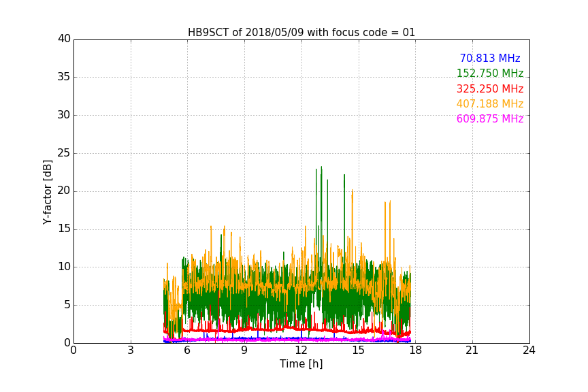Image resolution: width=588 pixels, height=392 pixels.
Task: Click the Y-factor [dB] axis label
Action: 47,192
